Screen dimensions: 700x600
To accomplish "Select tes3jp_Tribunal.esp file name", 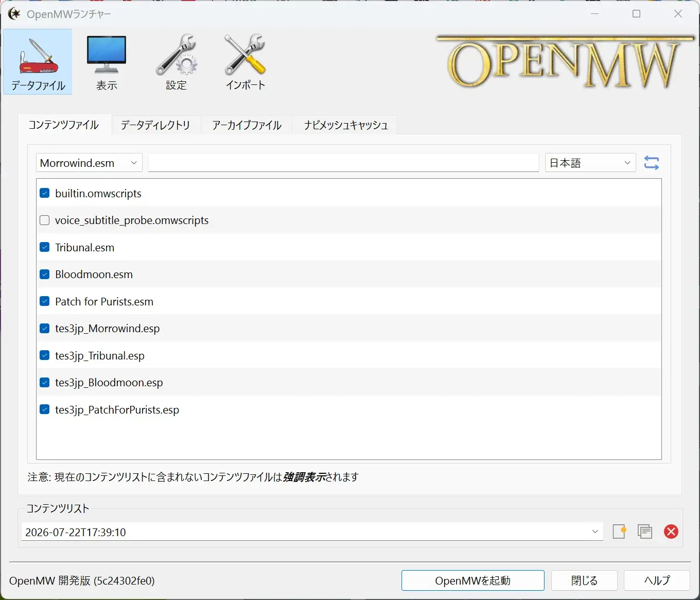I will 100,356.
